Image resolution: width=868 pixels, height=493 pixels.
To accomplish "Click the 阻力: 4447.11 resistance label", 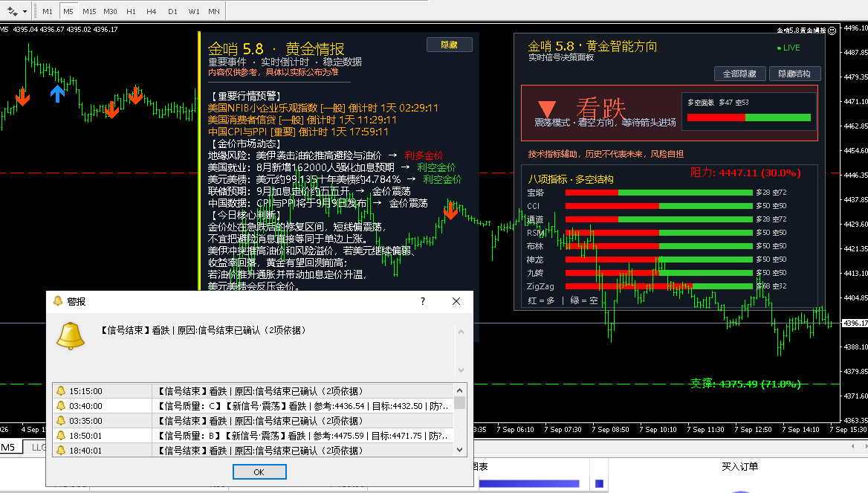I will [745, 173].
